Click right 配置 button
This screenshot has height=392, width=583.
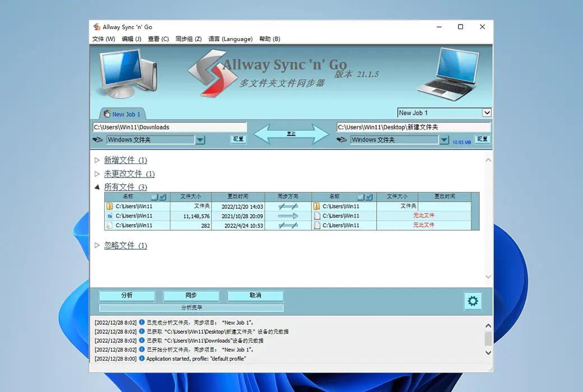[482, 139]
